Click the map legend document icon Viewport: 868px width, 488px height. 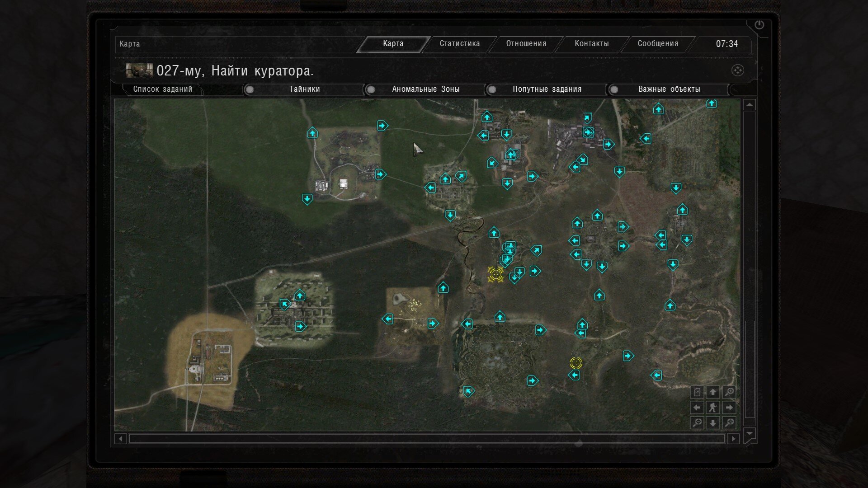click(697, 392)
